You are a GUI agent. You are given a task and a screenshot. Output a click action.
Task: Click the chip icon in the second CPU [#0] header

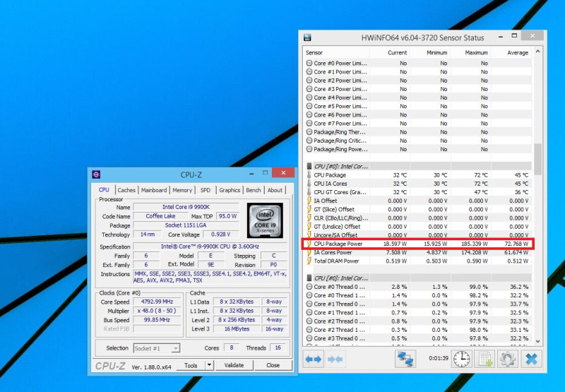[309, 278]
